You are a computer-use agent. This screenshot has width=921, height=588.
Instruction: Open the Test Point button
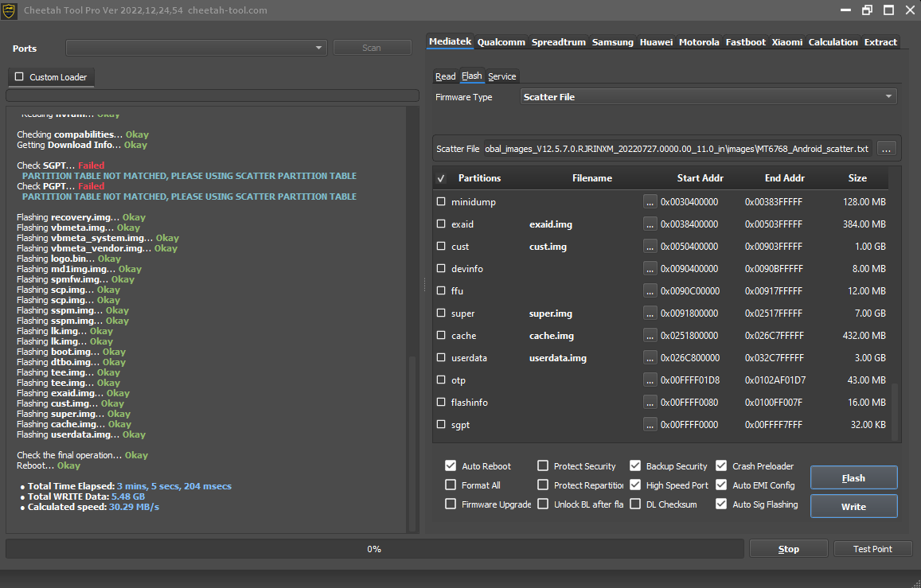click(872, 549)
